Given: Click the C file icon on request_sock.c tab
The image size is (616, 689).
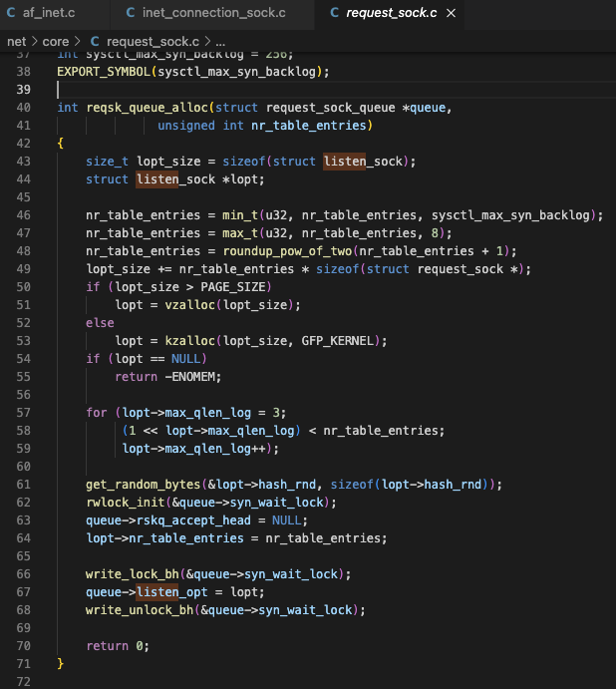Looking at the screenshot, I should [x=334, y=13].
